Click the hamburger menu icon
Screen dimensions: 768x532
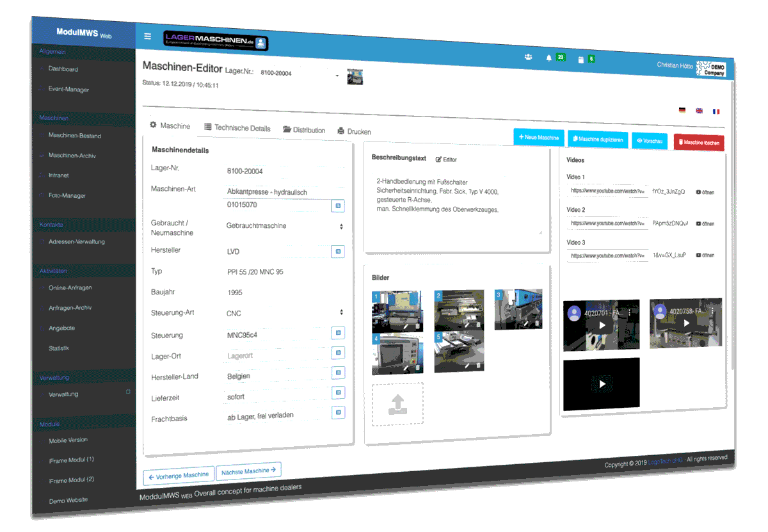click(x=148, y=36)
